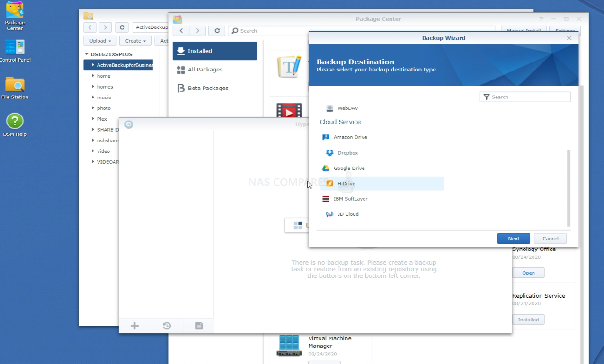The image size is (604, 364).
Task: Click the Text Editor package icon
Action: click(289, 66)
